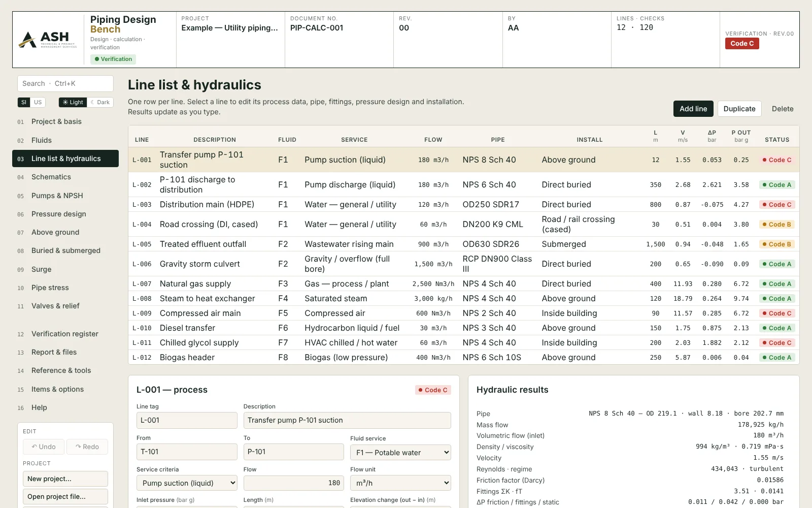This screenshot has width=812, height=508.
Task: Expand the Service criteria dropdown
Action: click(187, 483)
